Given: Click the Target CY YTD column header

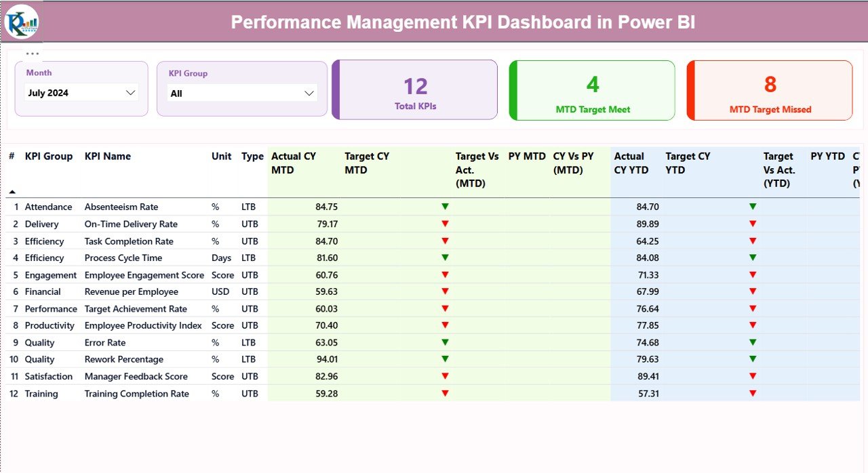Looking at the screenshot, I should (x=687, y=163).
